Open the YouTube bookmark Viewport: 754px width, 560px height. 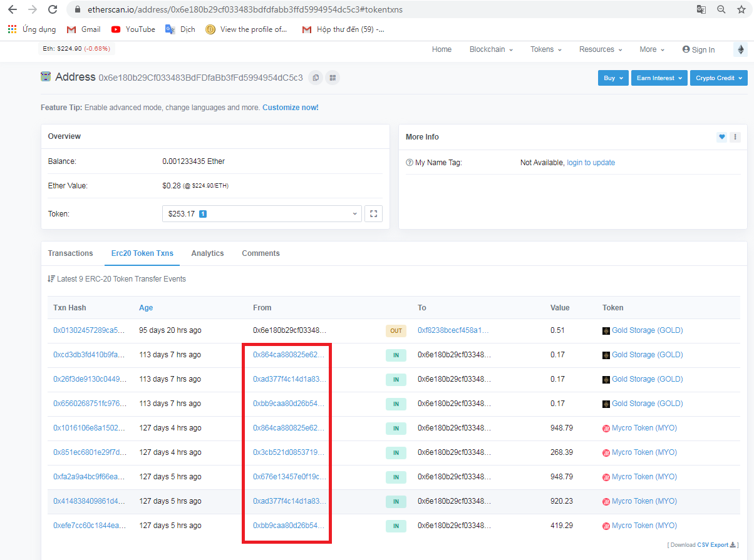tap(133, 29)
